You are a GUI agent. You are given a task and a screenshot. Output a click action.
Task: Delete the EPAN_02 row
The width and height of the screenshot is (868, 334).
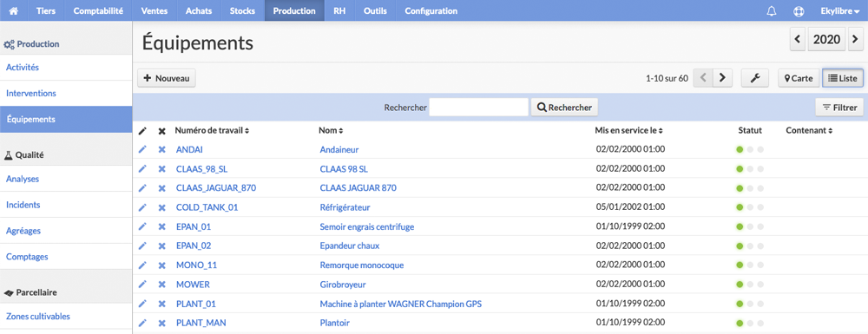161,246
